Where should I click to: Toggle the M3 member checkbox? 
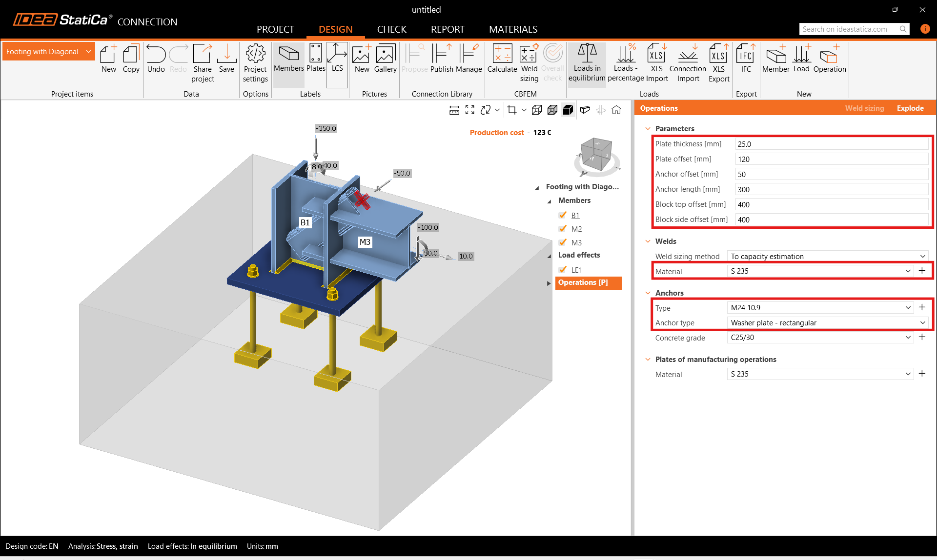click(x=563, y=242)
